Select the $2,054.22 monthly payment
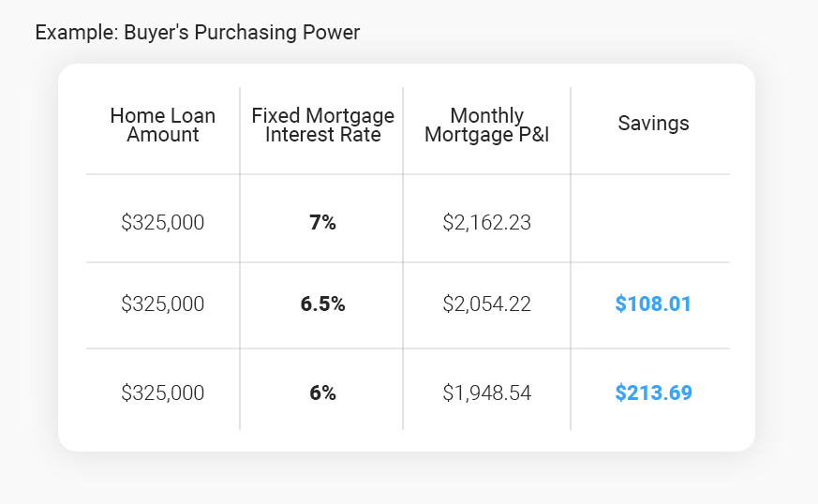This screenshot has width=818, height=504. point(486,304)
